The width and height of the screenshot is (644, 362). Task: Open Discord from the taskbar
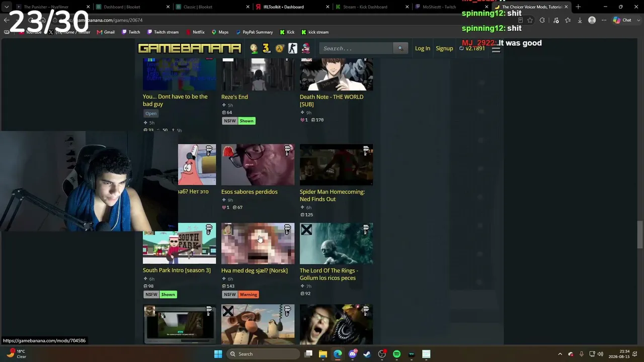pos(353,354)
